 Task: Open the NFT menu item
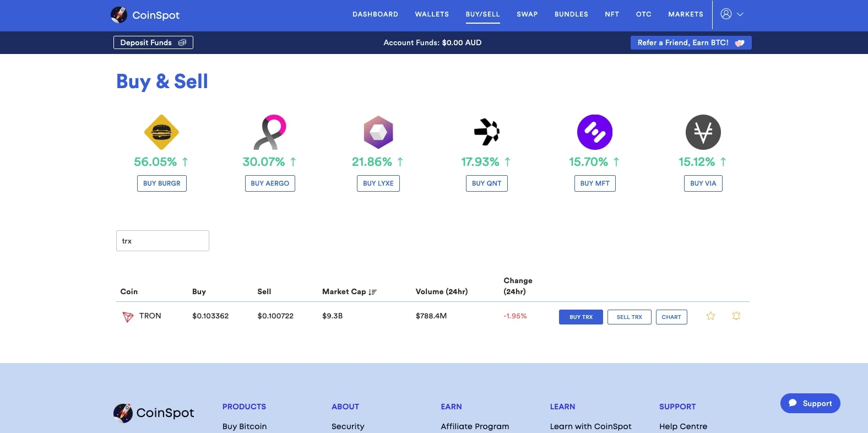pyautogui.click(x=612, y=14)
